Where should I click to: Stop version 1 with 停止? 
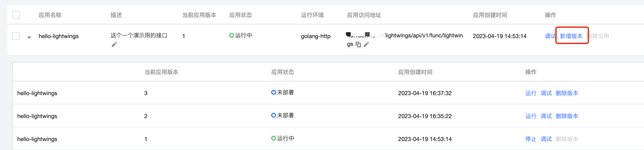(531, 139)
